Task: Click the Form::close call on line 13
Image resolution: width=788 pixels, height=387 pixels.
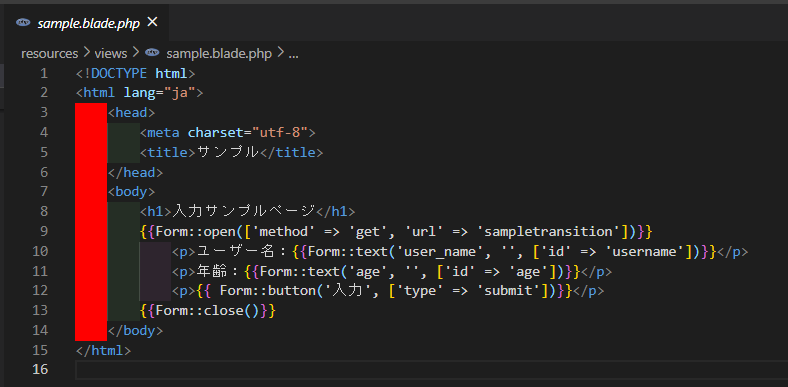Action: [x=208, y=311]
